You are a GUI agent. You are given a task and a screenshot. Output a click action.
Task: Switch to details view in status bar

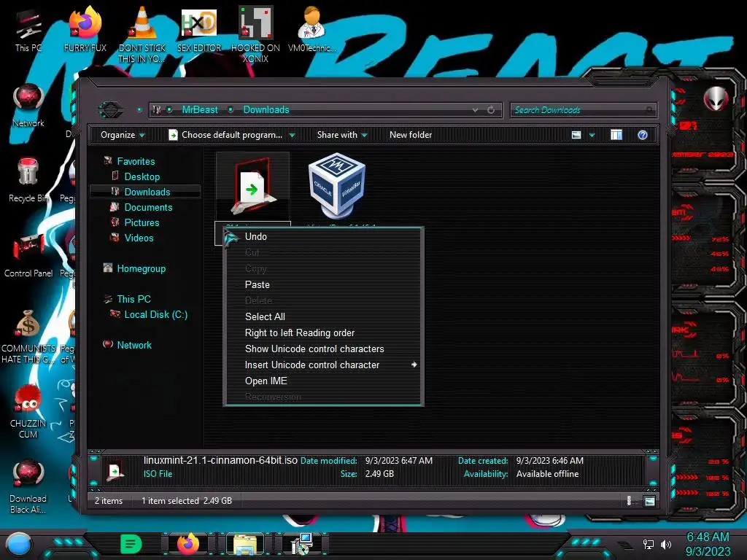(629, 501)
